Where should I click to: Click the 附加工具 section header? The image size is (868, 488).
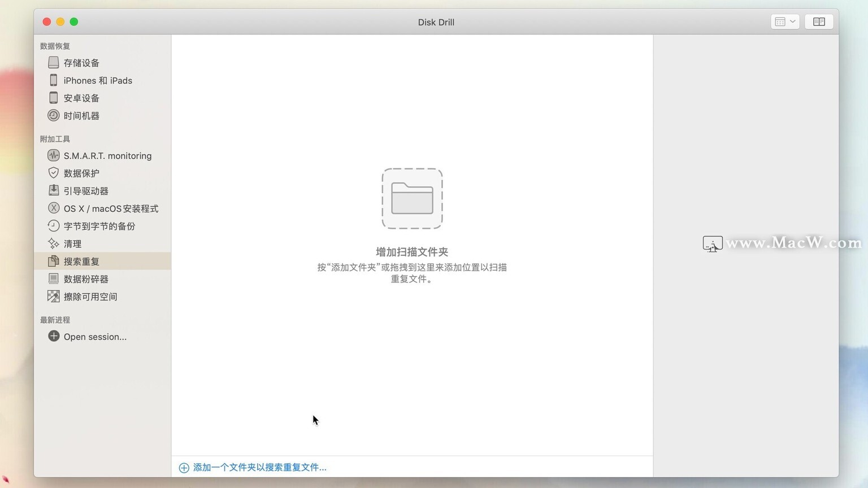click(55, 138)
